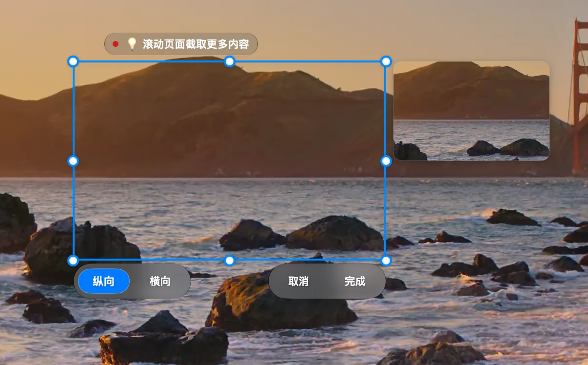Click the top-center selection handle

(230, 61)
